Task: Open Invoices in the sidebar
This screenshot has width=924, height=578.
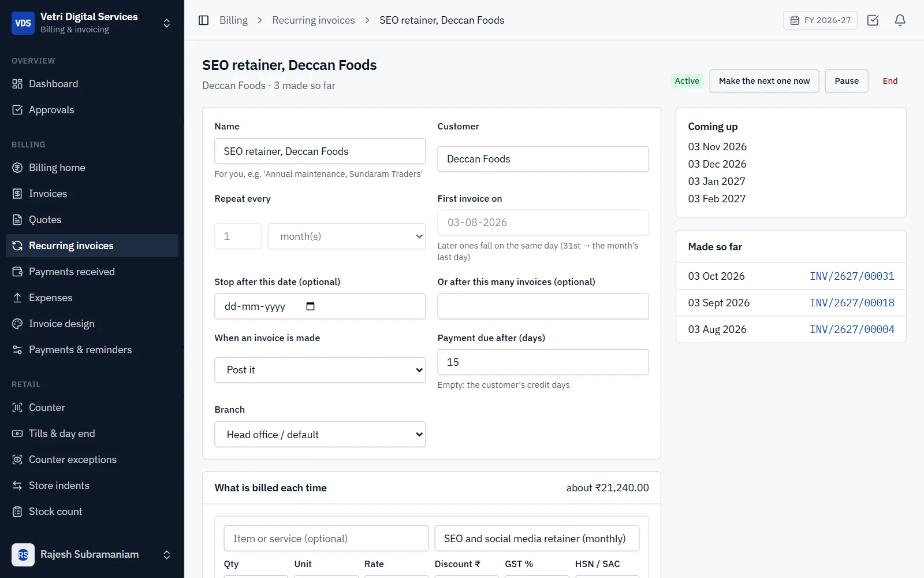Action: [x=92, y=194]
